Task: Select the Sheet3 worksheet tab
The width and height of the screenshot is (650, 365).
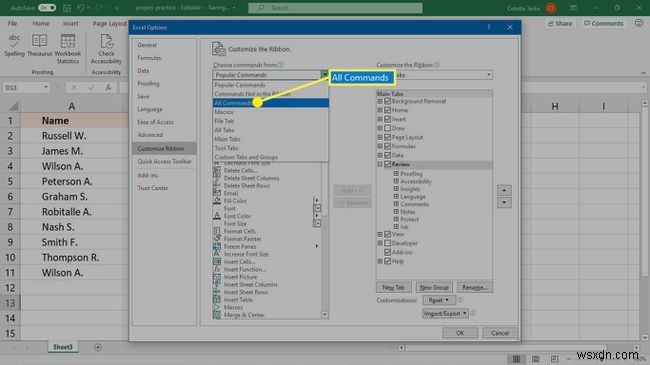Action: tap(63, 347)
